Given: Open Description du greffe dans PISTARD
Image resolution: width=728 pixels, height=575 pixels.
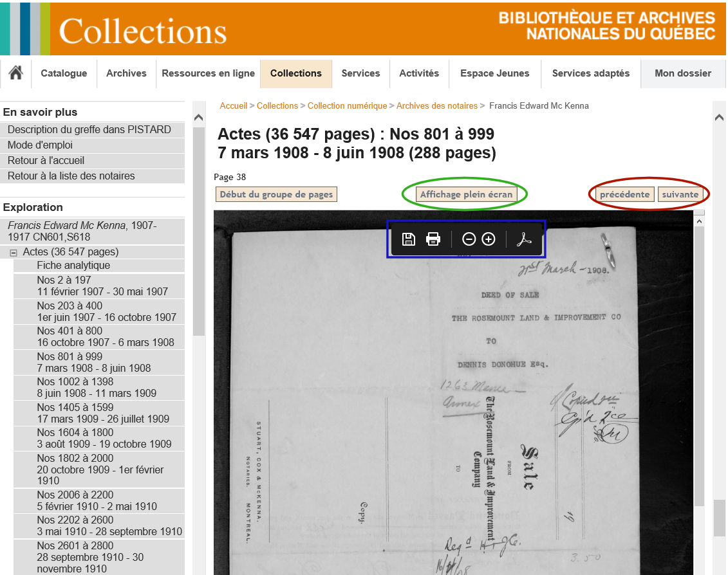Looking at the screenshot, I should (89, 129).
